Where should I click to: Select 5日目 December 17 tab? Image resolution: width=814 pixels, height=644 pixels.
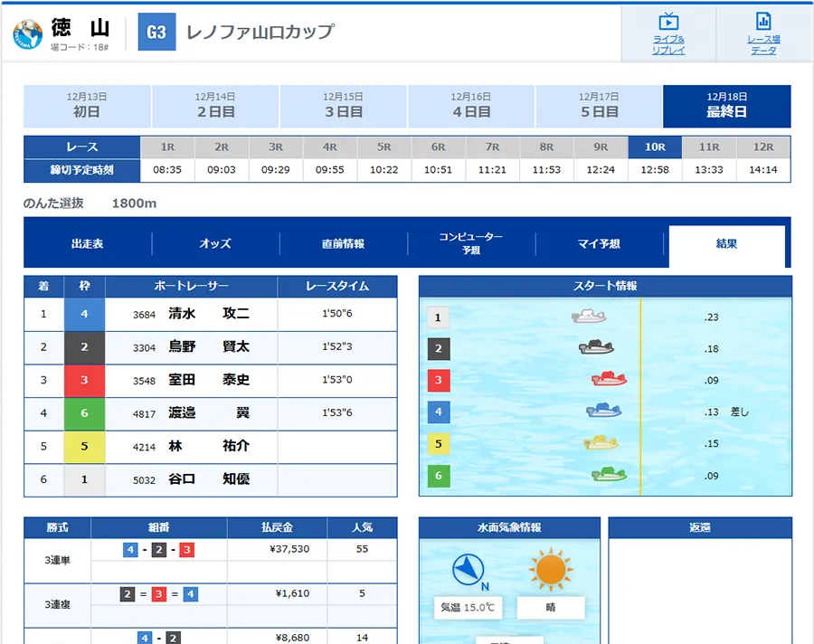599,106
